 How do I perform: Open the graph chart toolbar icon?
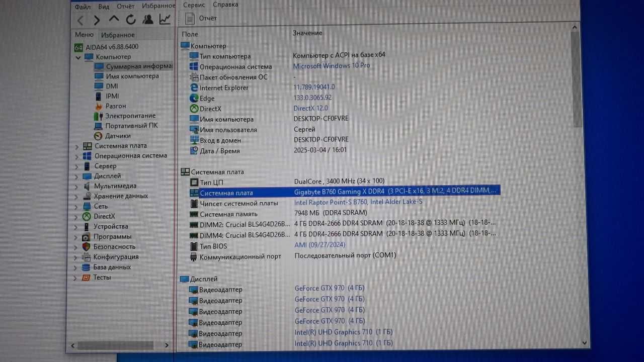tap(165, 19)
